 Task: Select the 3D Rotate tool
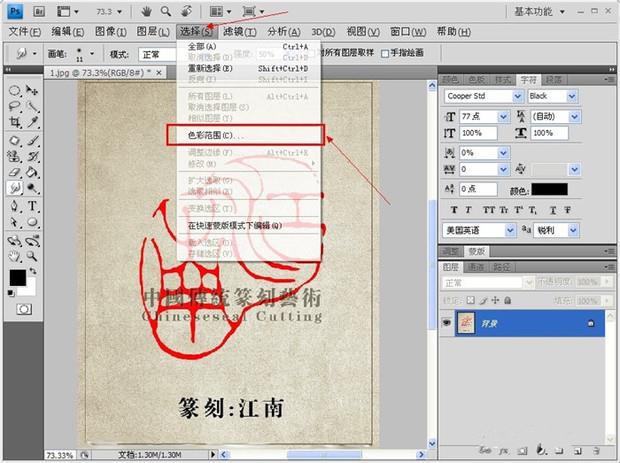tap(15, 240)
